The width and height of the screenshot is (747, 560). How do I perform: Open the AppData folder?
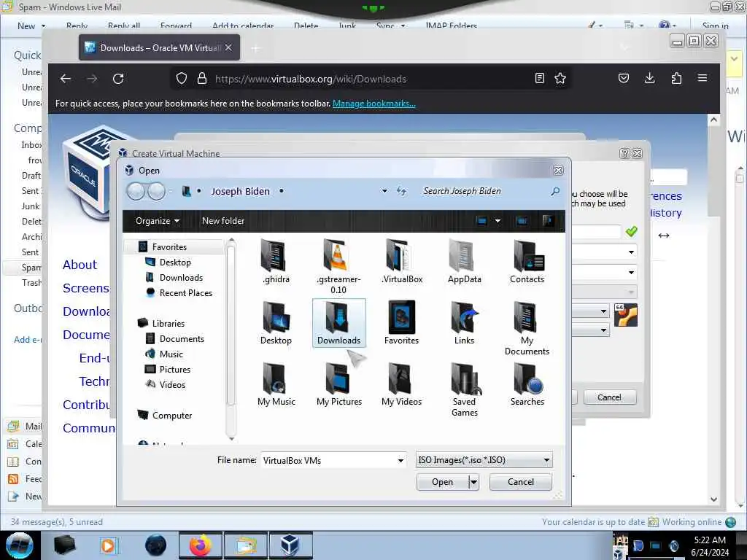[465, 262]
